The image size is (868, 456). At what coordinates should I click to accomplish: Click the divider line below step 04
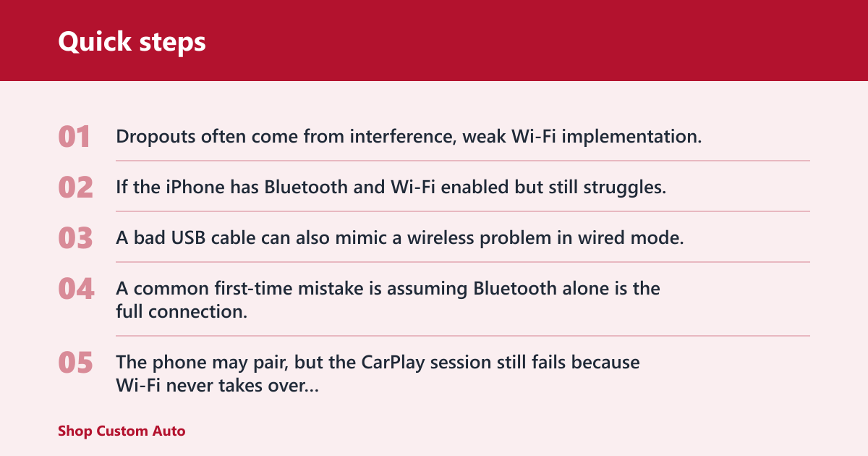(463, 336)
